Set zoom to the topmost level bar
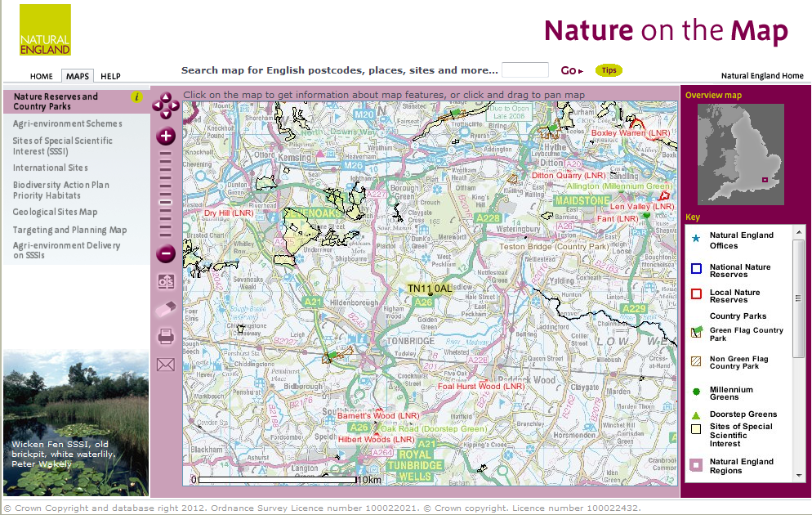 (165, 154)
